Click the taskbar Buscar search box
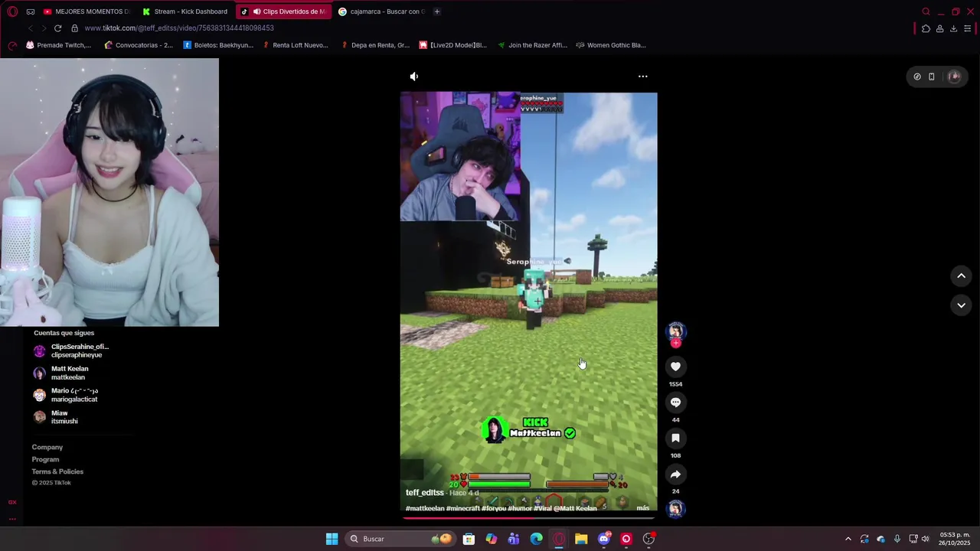Screen dimensions: 980x551 click(x=399, y=539)
